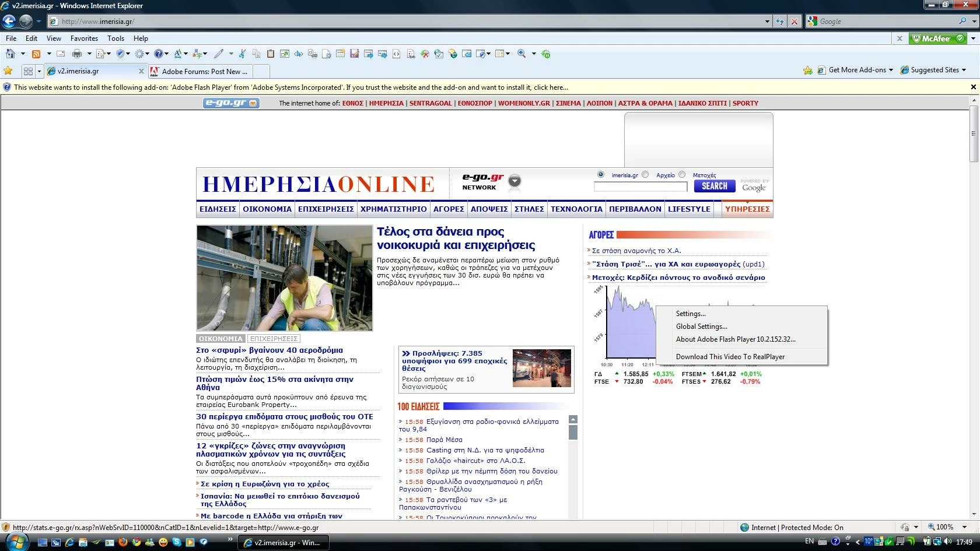980x551 pixels.
Task: Click the page vertical scrollbar down arrow
Action: point(974,514)
